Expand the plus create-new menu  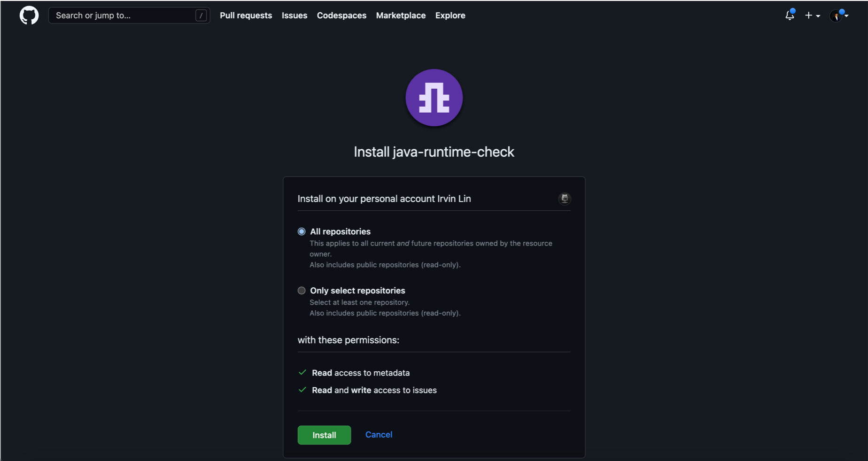[x=813, y=15]
